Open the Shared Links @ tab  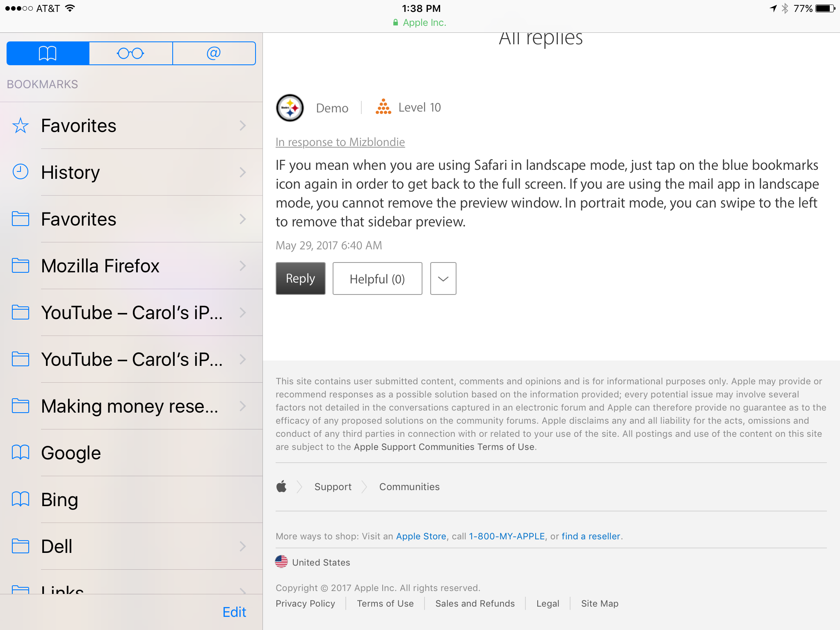pyautogui.click(x=214, y=53)
